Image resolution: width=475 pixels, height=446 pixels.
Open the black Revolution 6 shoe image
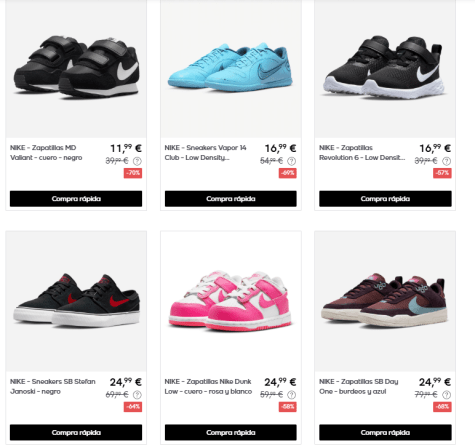pos(385,68)
